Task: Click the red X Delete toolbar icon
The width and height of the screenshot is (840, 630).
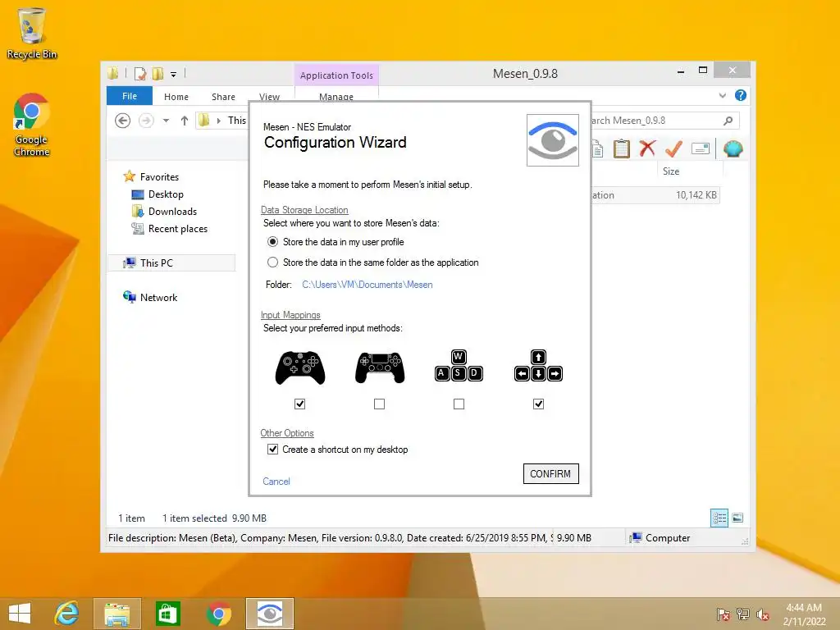Action: (647, 148)
